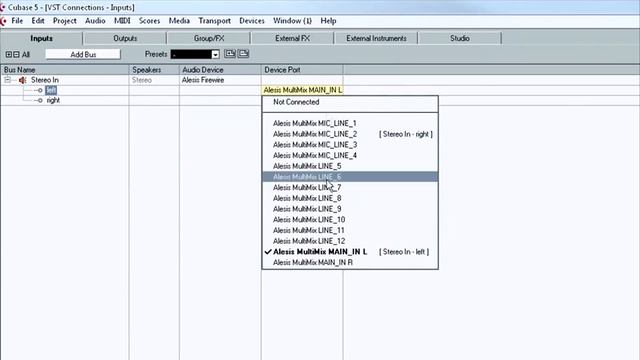The width and height of the screenshot is (640, 360).
Task: Click the collapse all buses minus icon
Action: tap(16, 54)
